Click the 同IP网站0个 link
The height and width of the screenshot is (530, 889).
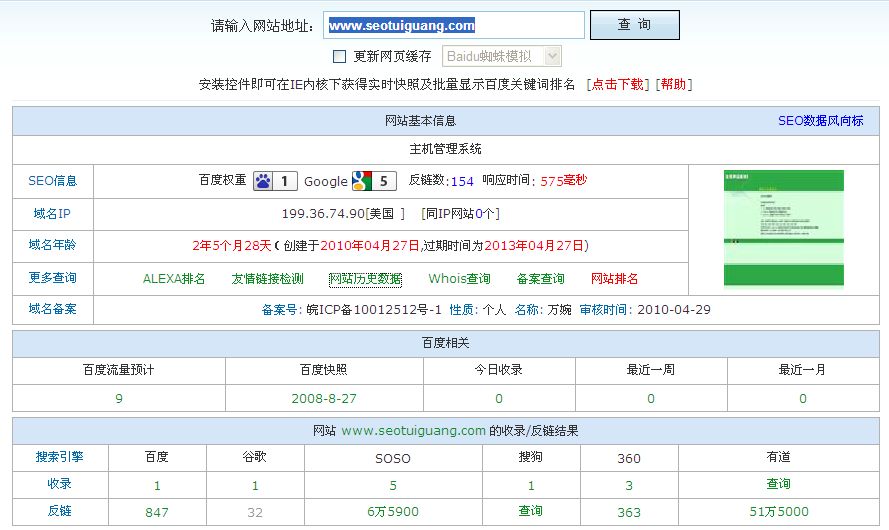pyautogui.click(x=460, y=214)
